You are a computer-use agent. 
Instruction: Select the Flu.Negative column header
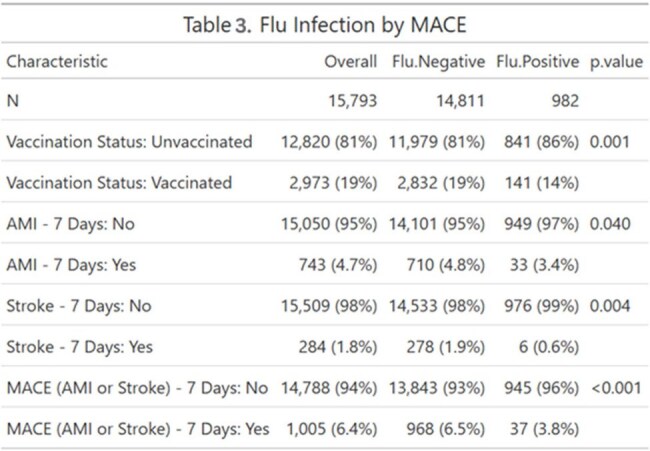pyautogui.click(x=439, y=62)
